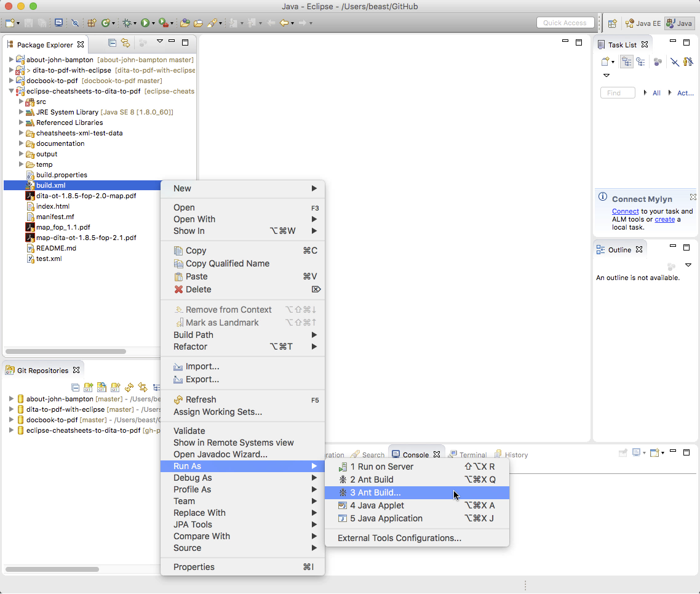
Task: Click the New Task icon in Task List
Action: click(605, 62)
